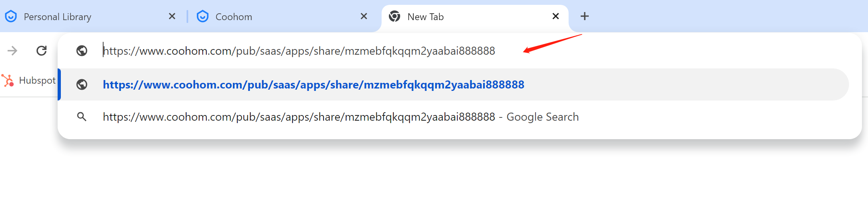Click the Coohom tab favicon
Viewport: 868px width, 218px height.
203,16
